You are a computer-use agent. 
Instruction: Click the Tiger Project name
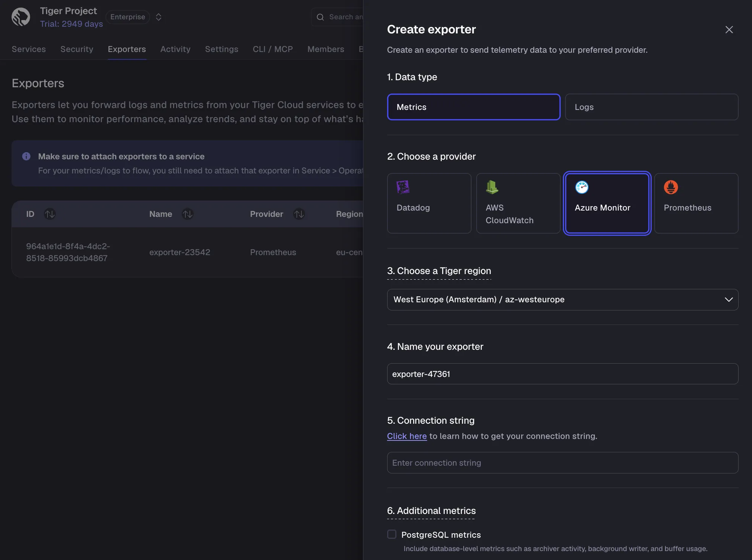68,11
